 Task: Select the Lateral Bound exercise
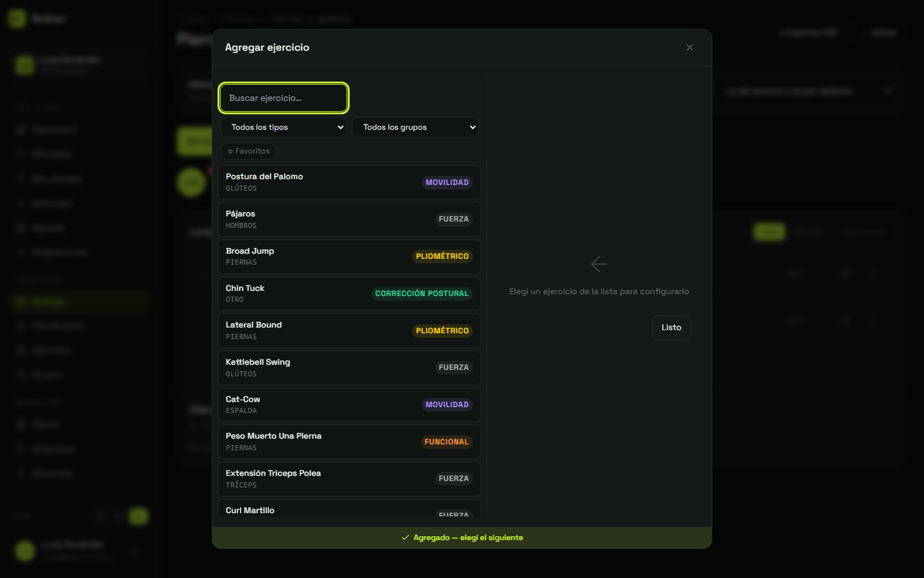[x=349, y=331]
